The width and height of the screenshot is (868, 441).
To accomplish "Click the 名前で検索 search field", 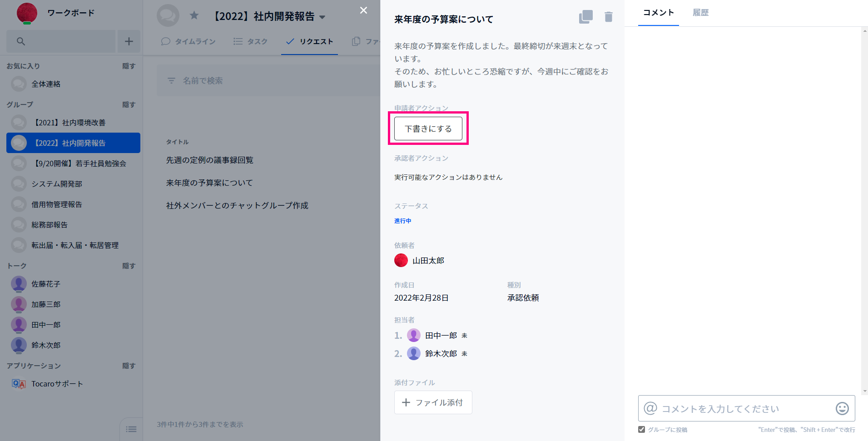I will pos(268,80).
